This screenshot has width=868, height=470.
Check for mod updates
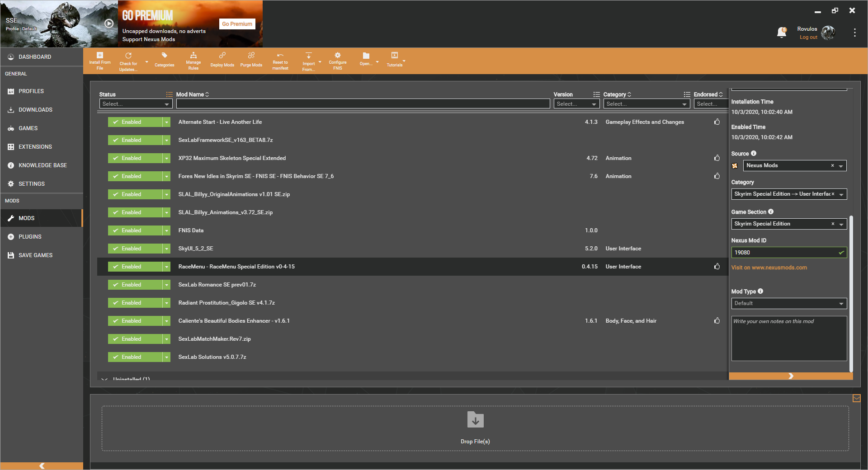coord(128,61)
